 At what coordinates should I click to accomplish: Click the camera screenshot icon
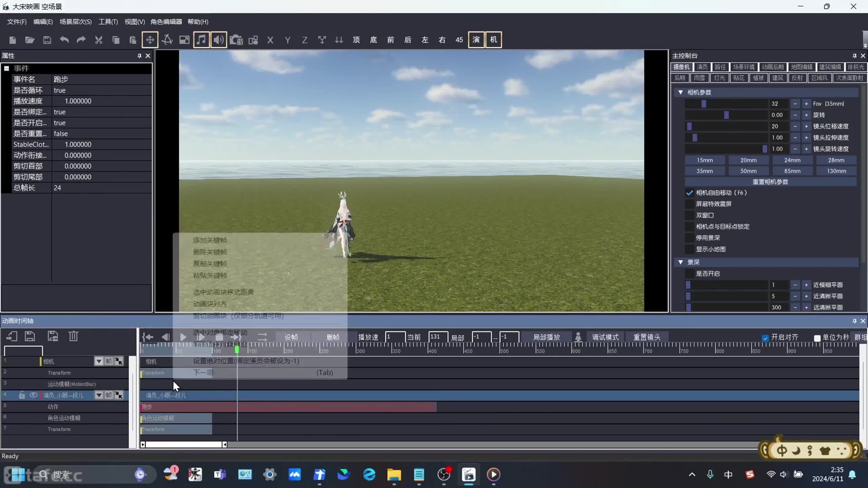(236, 40)
